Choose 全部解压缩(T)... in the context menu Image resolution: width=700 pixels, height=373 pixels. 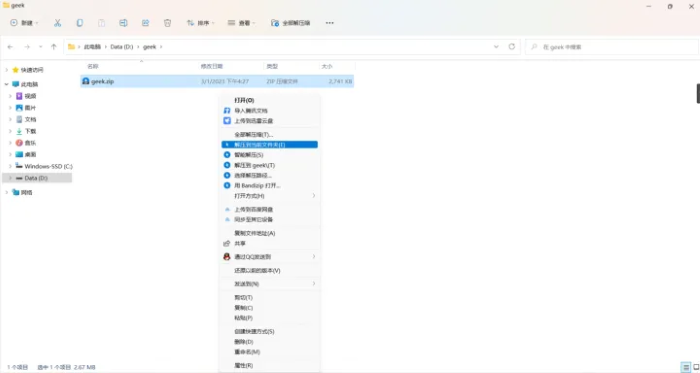[270, 134]
